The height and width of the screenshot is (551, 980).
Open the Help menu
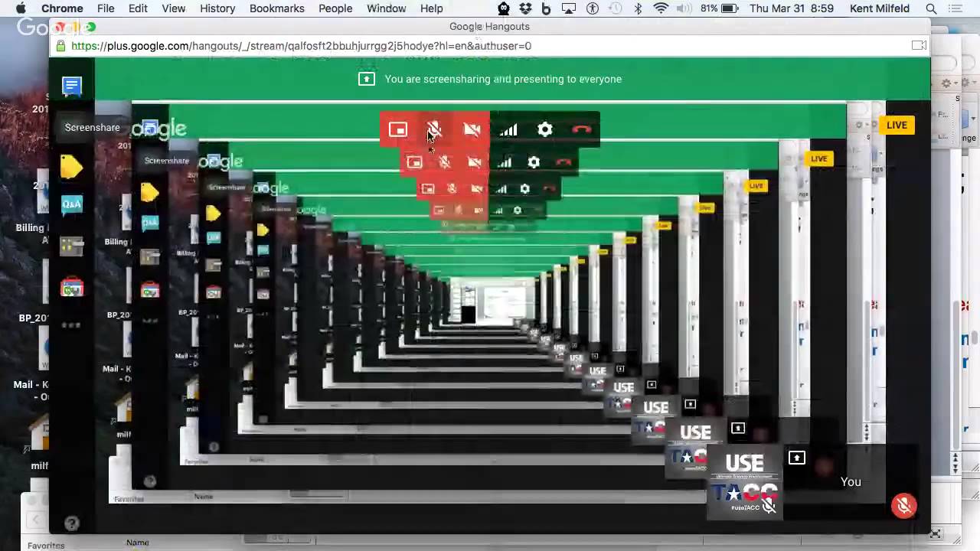[x=432, y=8]
